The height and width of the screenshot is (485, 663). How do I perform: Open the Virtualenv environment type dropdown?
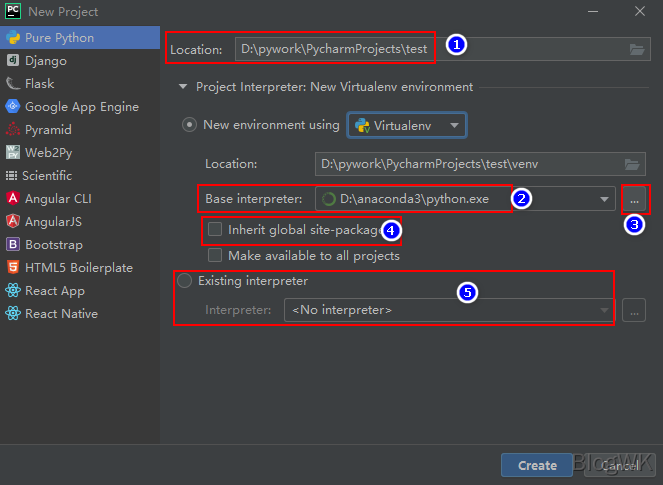coord(407,125)
